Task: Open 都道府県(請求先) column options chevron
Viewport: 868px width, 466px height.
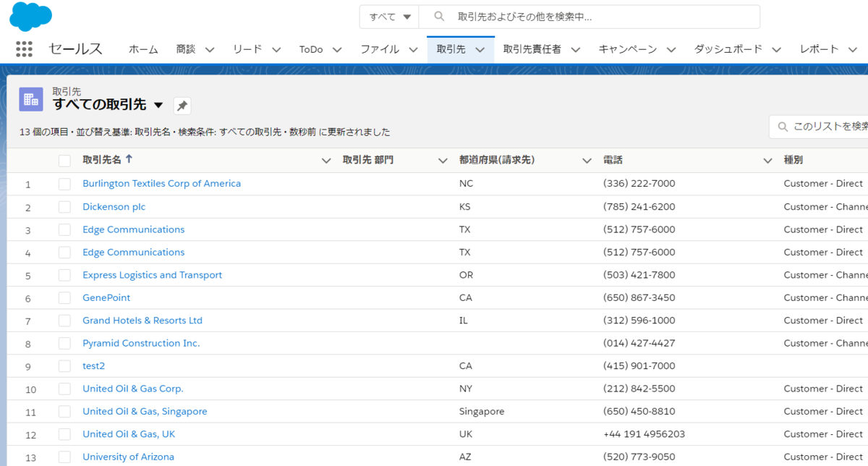Action: click(x=587, y=161)
